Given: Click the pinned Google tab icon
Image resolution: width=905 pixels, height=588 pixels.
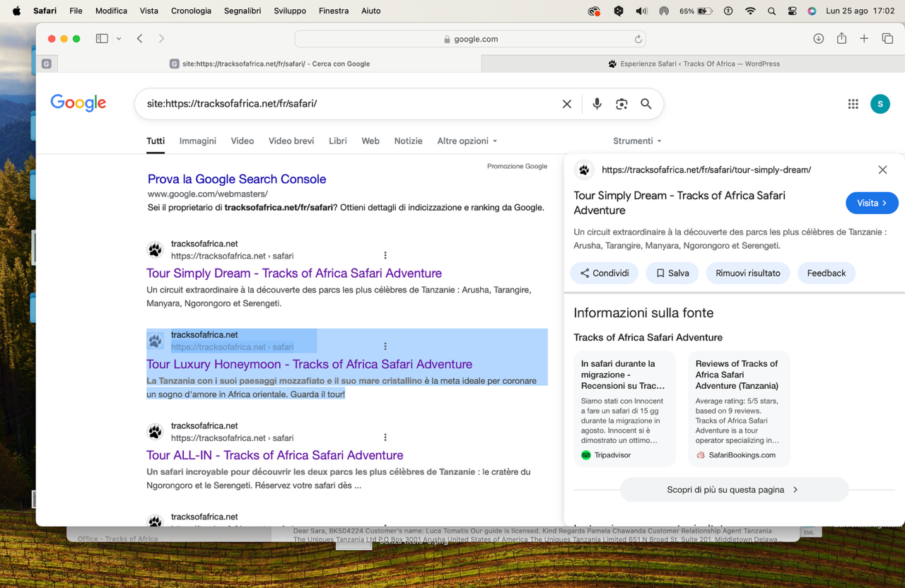Looking at the screenshot, I should click(47, 64).
